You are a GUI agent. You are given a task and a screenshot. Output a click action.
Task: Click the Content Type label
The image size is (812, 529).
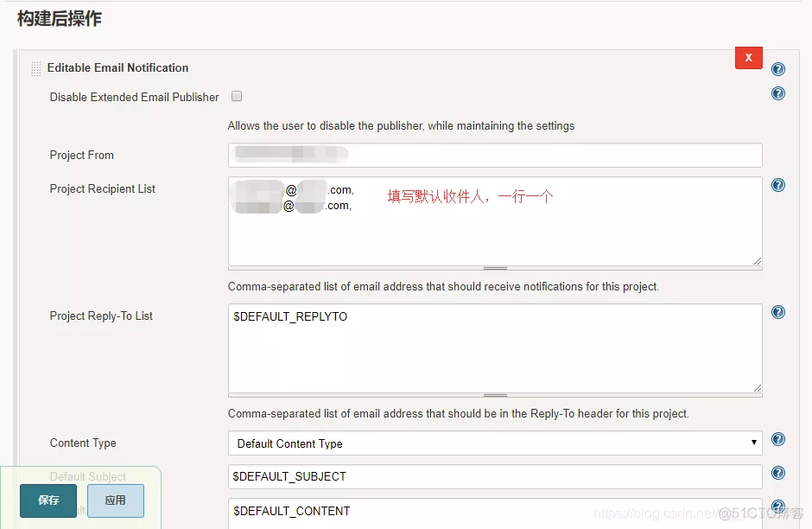click(83, 443)
